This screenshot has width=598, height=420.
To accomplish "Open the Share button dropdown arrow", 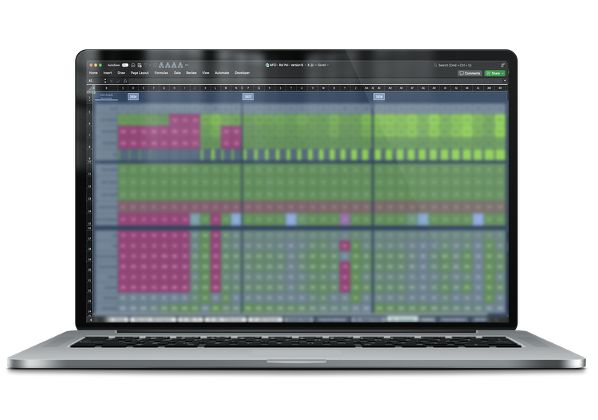I will pyautogui.click(x=503, y=73).
